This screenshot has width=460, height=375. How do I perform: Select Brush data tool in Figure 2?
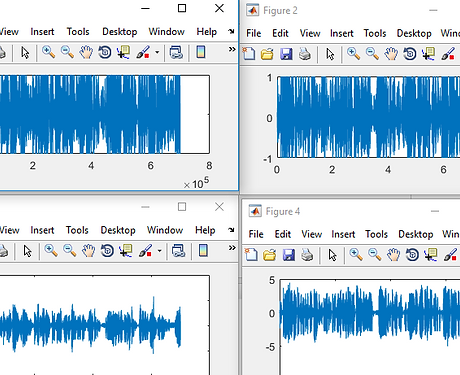click(x=448, y=53)
